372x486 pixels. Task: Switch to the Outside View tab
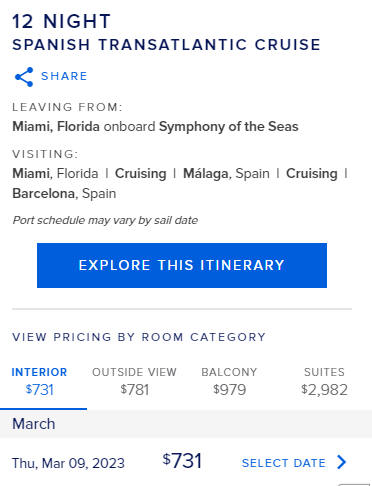pyautogui.click(x=134, y=381)
